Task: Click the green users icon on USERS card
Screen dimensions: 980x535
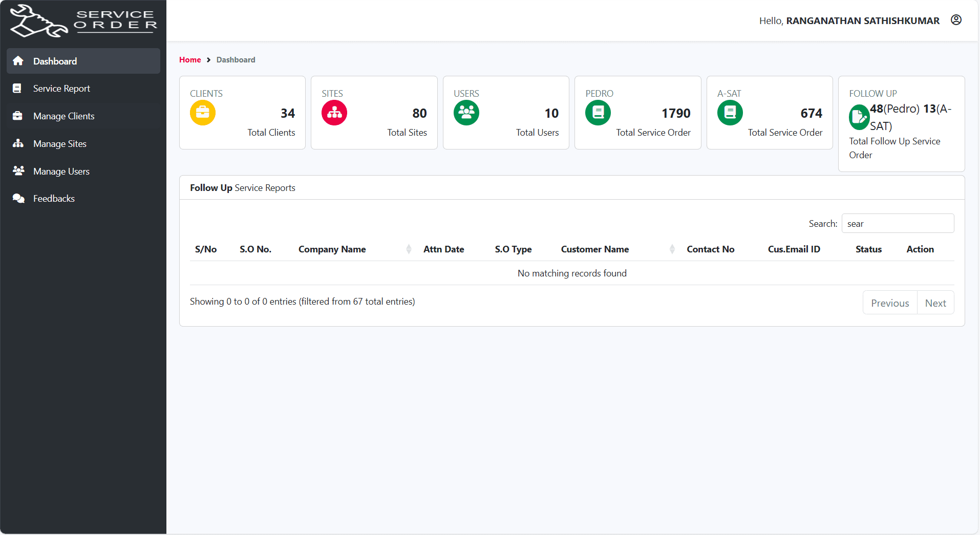Action: pyautogui.click(x=466, y=113)
